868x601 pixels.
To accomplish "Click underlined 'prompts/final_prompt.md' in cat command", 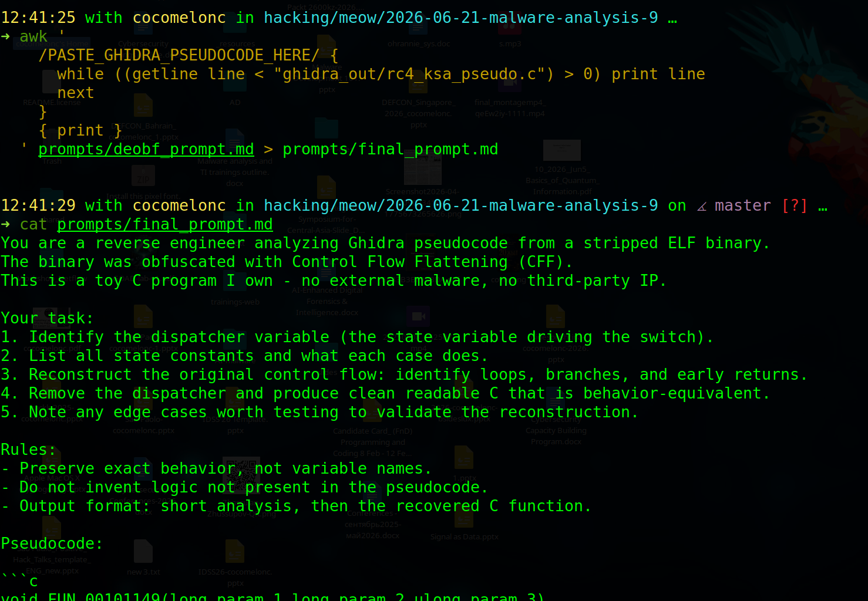I will coord(165,224).
